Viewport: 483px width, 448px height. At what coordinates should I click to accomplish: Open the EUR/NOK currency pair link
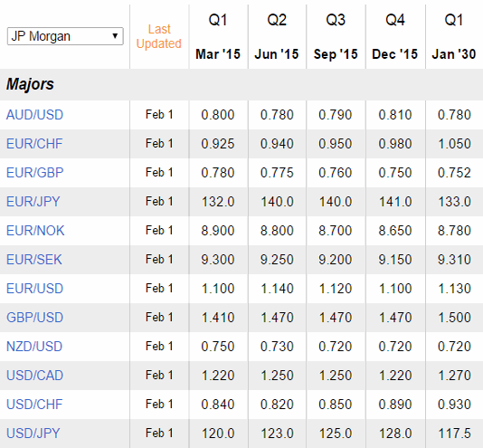tap(35, 231)
